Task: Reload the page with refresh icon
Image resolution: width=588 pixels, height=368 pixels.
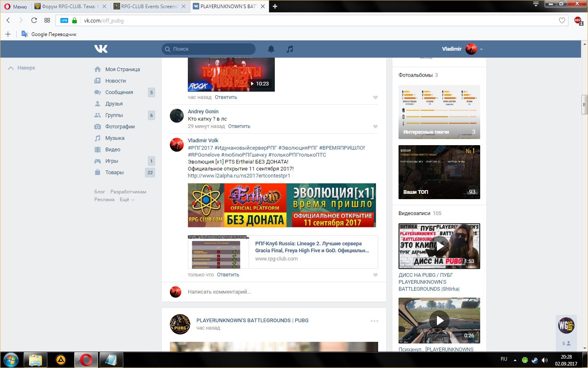Action: (34, 20)
